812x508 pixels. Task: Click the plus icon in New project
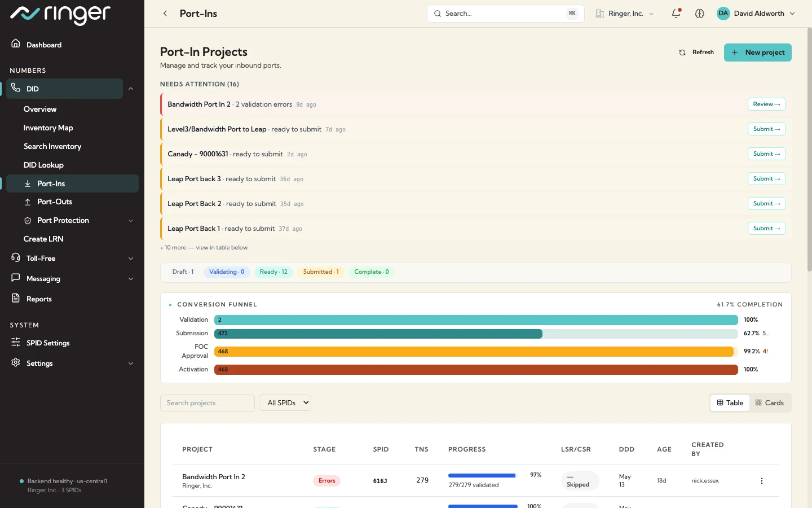[x=735, y=52]
